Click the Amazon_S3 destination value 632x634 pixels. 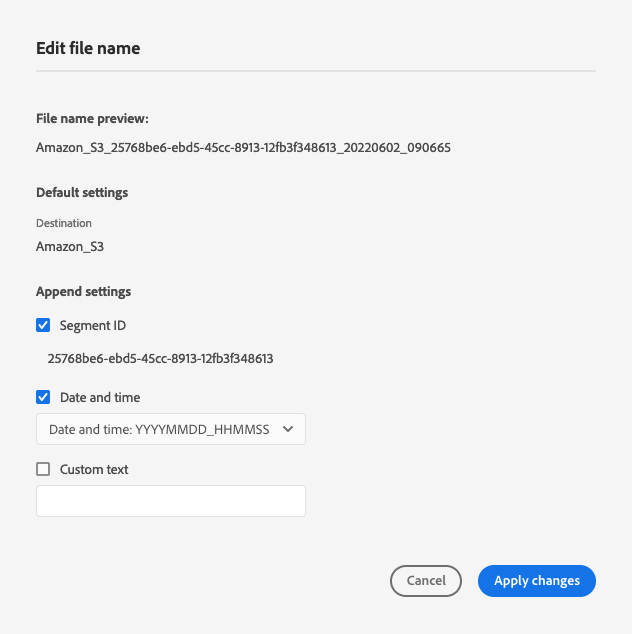pos(70,245)
